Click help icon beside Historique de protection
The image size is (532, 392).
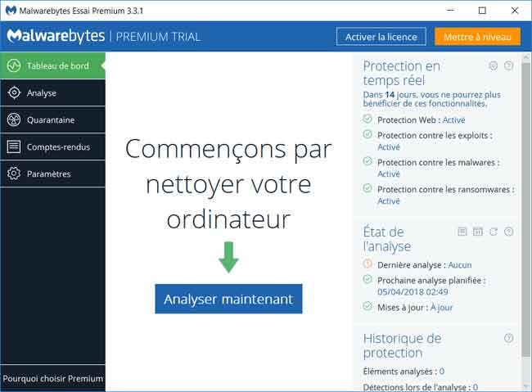(508, 338)
